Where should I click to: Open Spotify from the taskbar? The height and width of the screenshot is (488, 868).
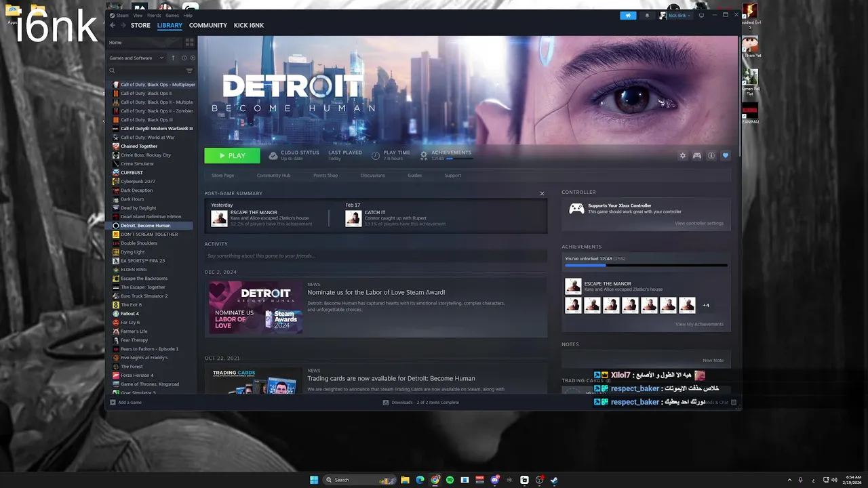(x=450, y=480)
